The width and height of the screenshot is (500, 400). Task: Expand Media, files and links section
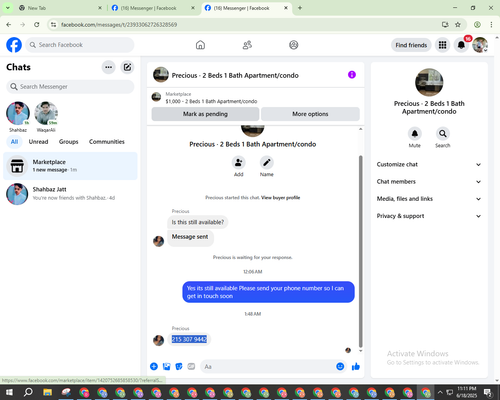(429, 199)
